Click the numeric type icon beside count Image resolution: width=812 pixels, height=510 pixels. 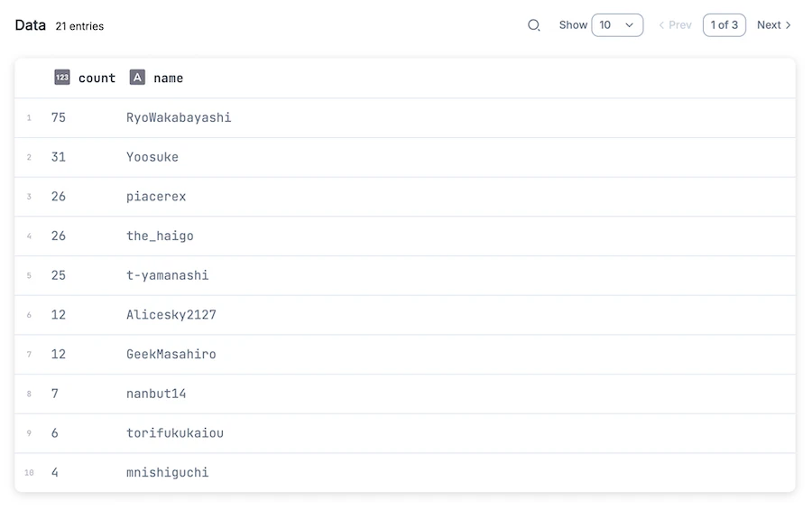(x=62, y=78)
